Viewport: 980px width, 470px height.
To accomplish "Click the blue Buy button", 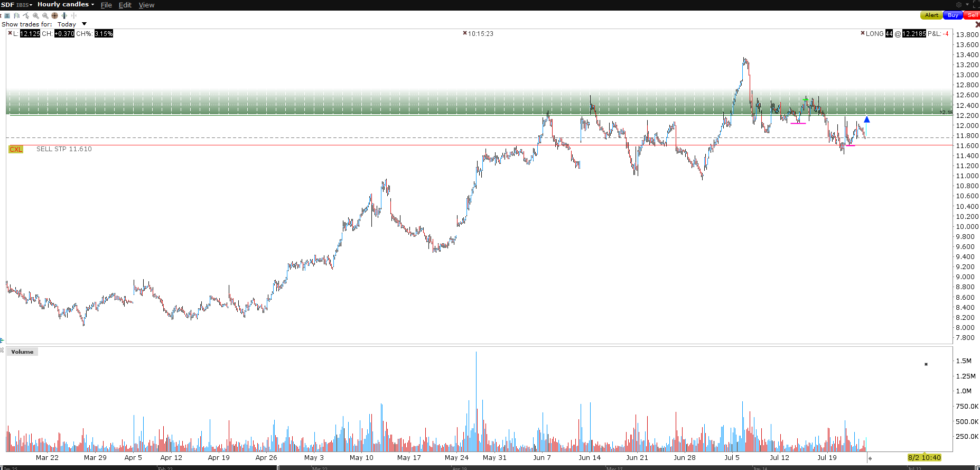I will coord(953,15).
